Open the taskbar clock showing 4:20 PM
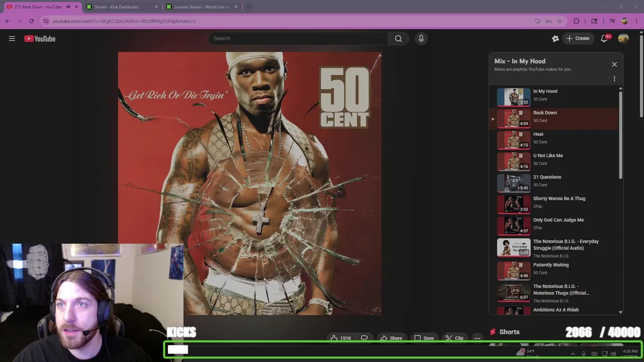 630,353
